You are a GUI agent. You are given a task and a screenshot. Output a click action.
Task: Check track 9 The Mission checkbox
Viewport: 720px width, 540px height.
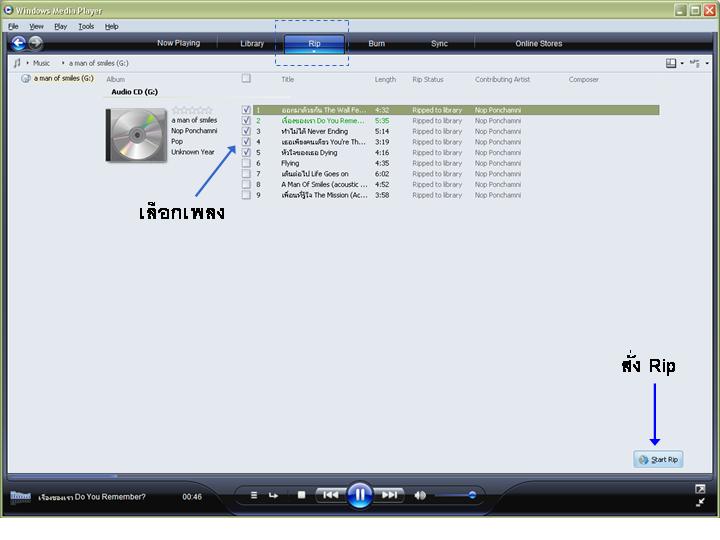click(x=246, y=195)
